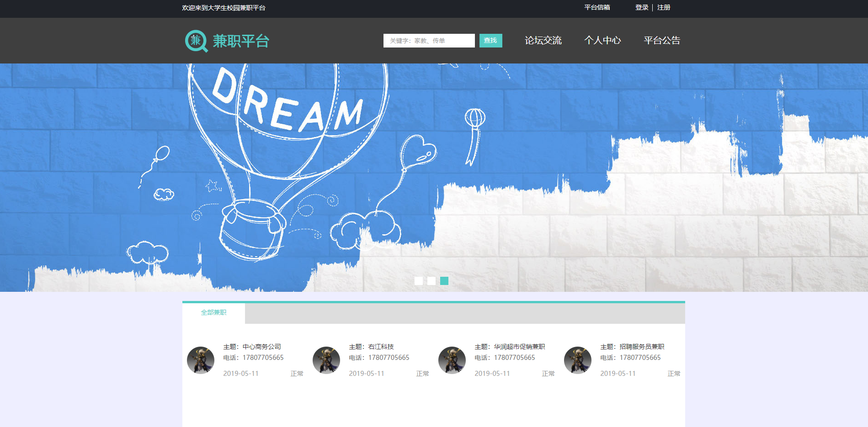Open 平台公告 navigation menu
868x427 pixels.
point(662,41)
